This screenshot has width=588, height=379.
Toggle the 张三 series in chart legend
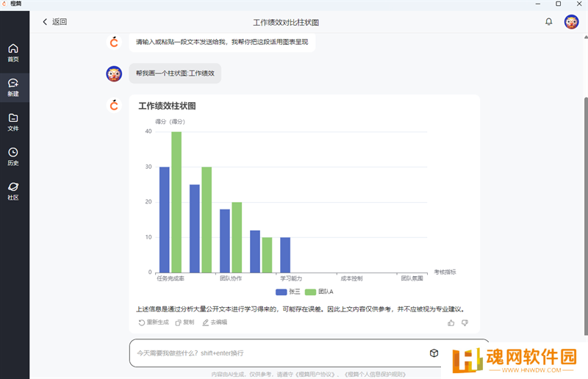tap(287, 292)
